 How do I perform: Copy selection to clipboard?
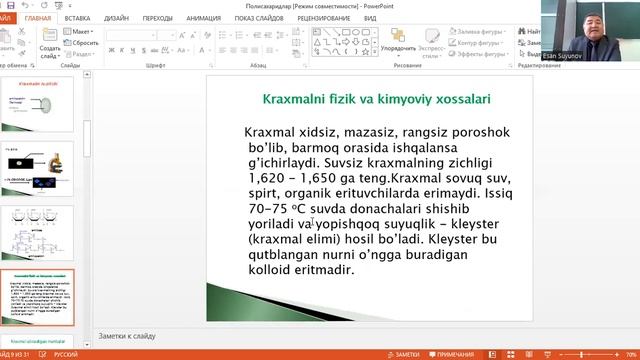point(22,42)
